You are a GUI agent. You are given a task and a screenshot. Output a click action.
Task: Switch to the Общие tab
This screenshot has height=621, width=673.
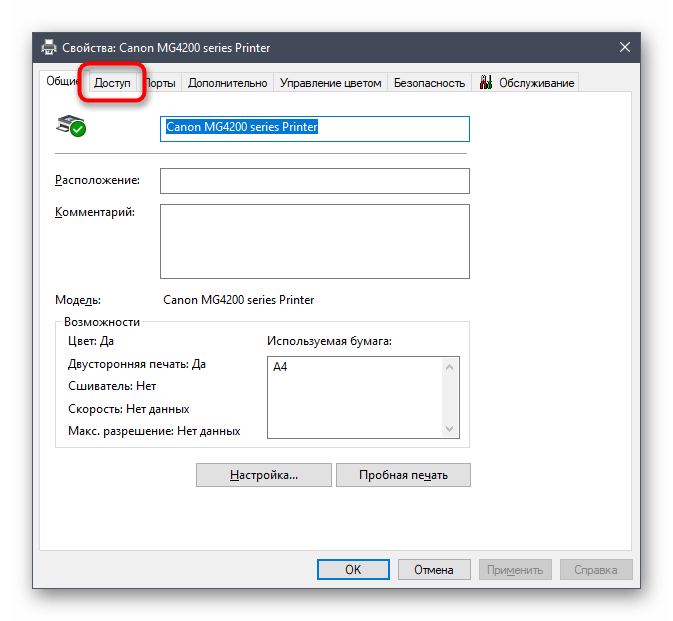point(63,81)
